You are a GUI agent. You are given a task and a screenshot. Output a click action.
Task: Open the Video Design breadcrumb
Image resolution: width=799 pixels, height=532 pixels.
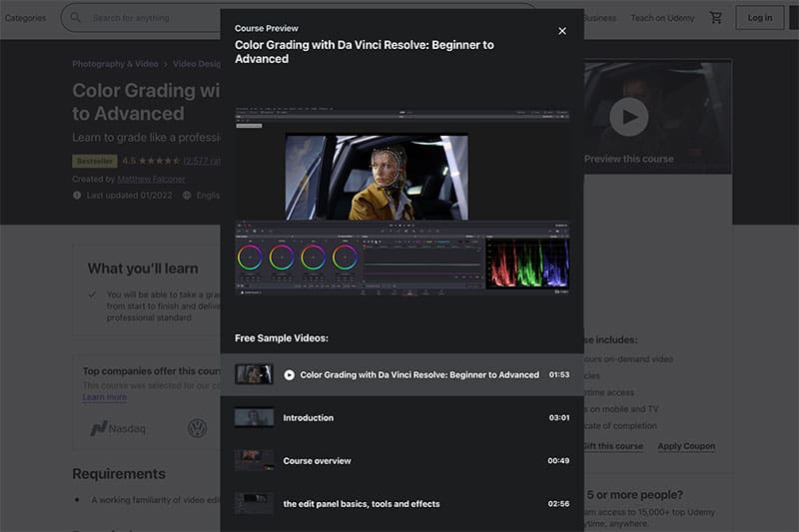pos(197,64)
